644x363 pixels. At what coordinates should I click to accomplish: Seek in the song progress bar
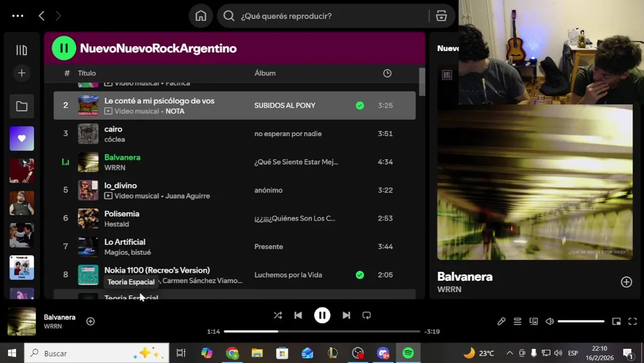322,331
